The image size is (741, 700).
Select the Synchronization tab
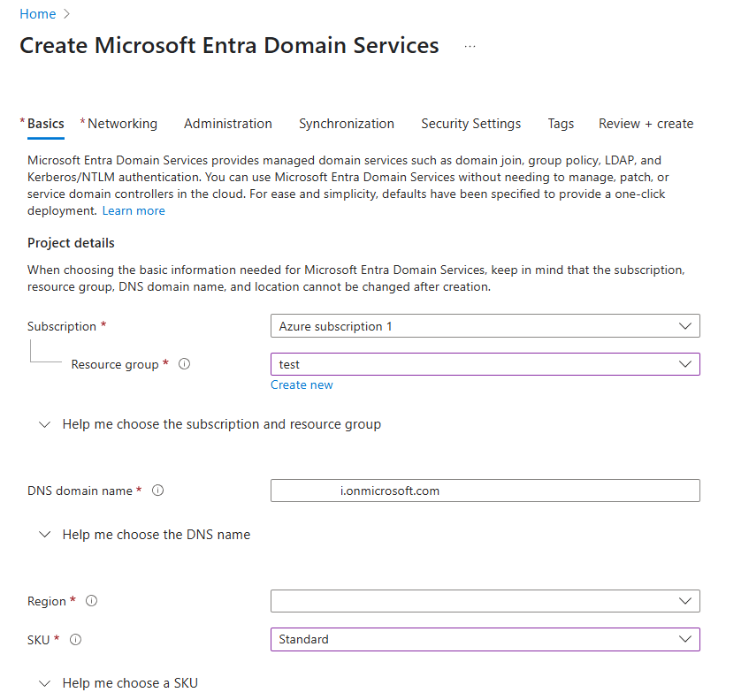(347, 124)
